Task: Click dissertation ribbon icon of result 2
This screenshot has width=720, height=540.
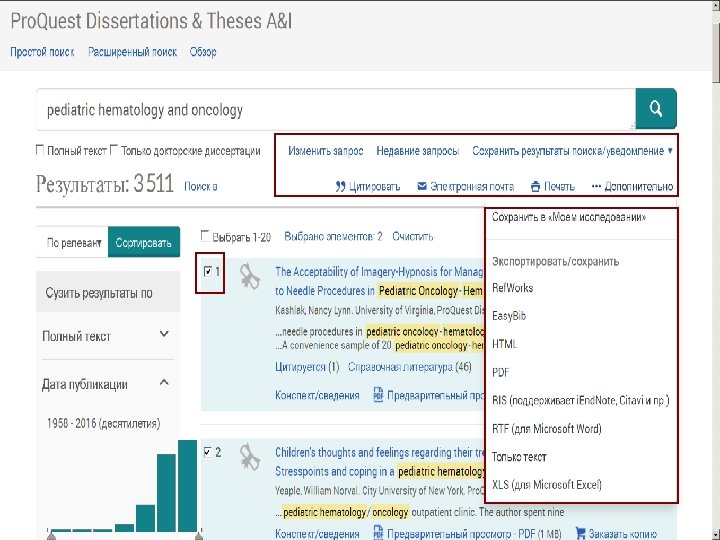Action: [249, 457]
